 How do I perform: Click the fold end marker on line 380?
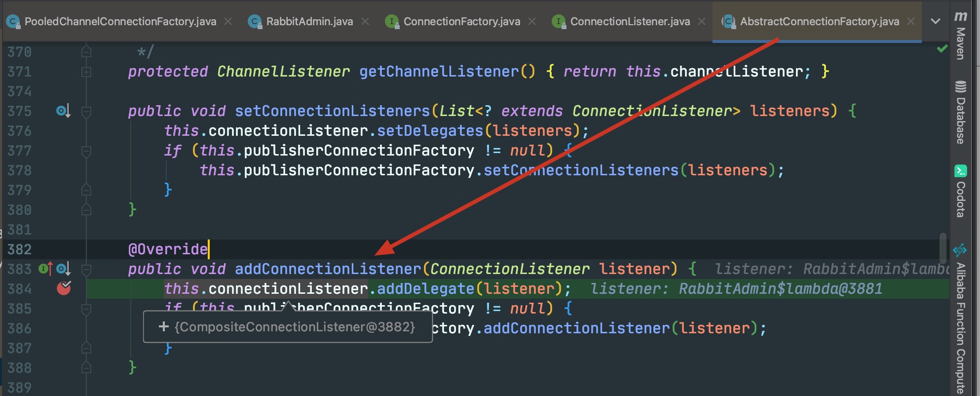[86, 210]
